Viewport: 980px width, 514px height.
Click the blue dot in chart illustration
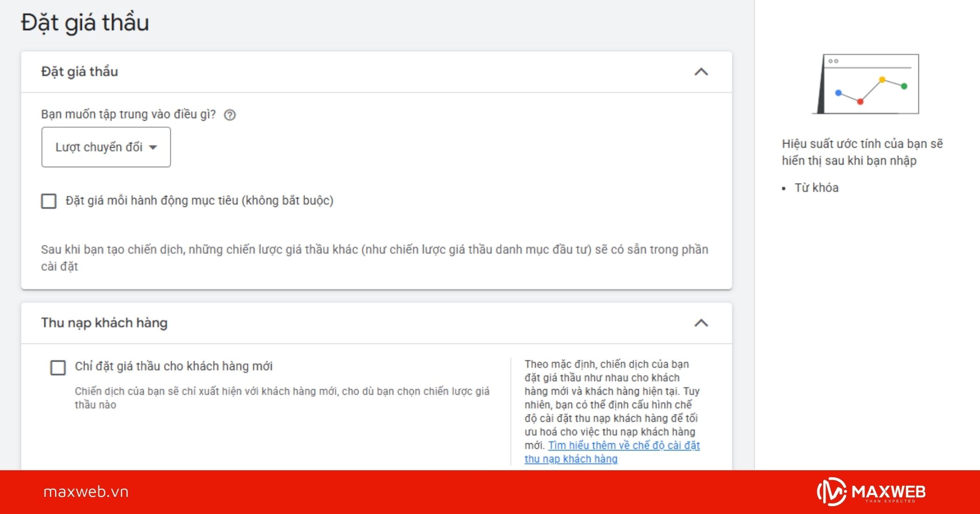(x=838, y=93)
